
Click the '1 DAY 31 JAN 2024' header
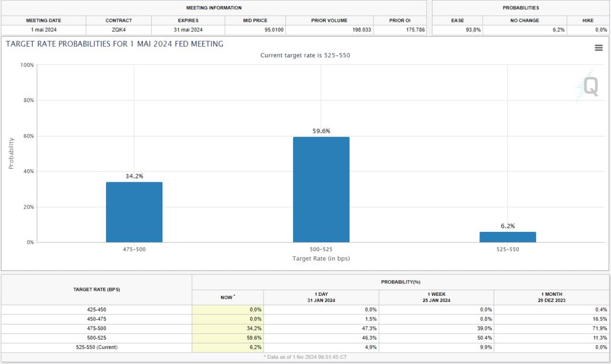[x=321, y=297]
